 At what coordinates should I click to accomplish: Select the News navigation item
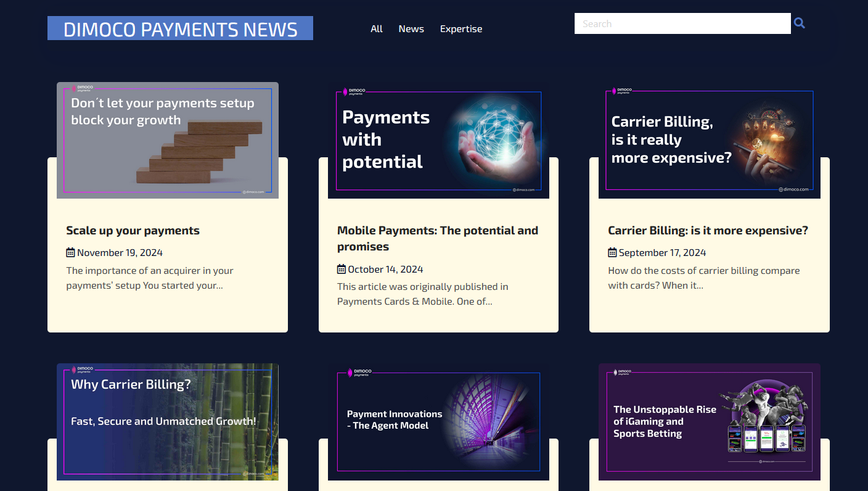coord(411,29)
